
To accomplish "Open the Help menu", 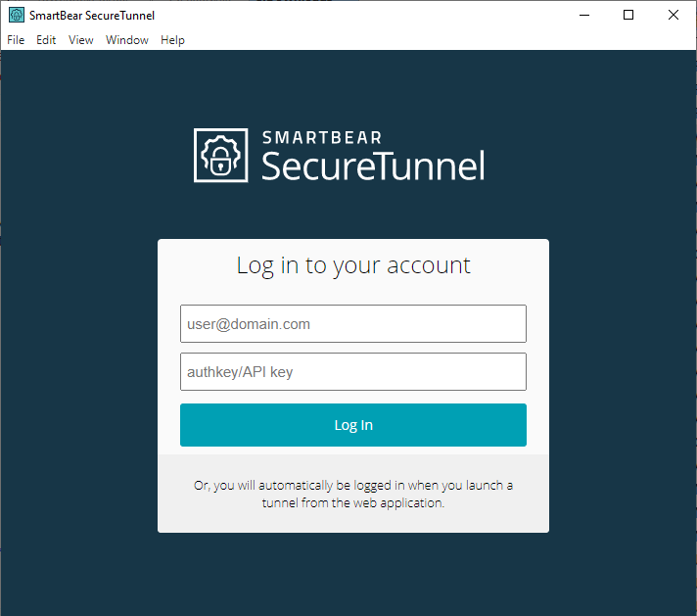I will pos(172,40).
